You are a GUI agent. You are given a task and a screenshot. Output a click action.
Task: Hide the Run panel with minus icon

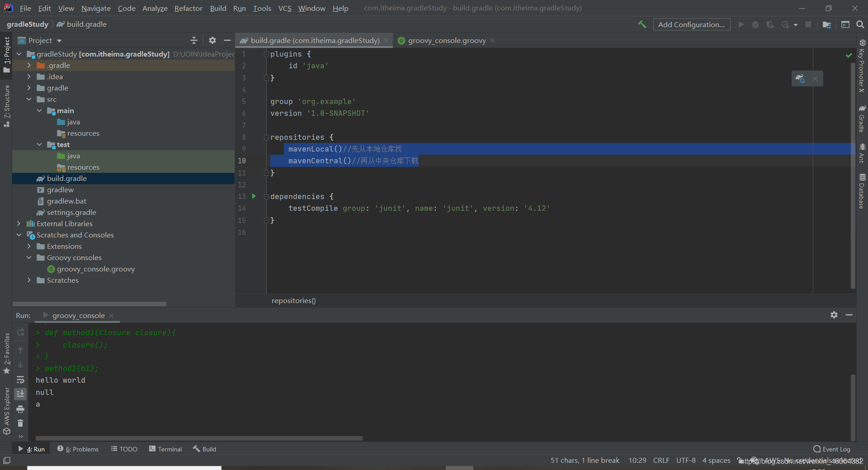pos(849,315)
